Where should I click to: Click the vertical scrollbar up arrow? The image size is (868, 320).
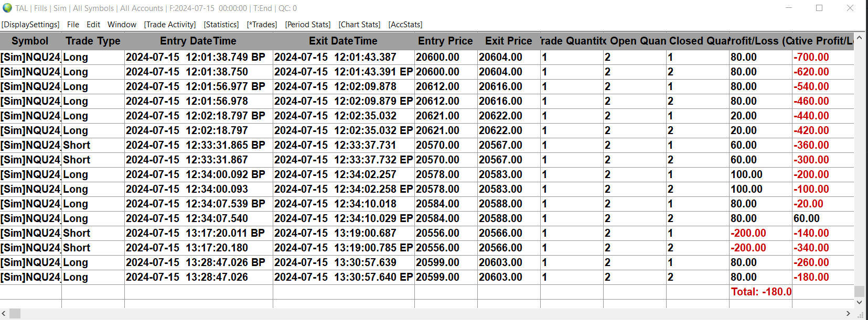(859, 38)
